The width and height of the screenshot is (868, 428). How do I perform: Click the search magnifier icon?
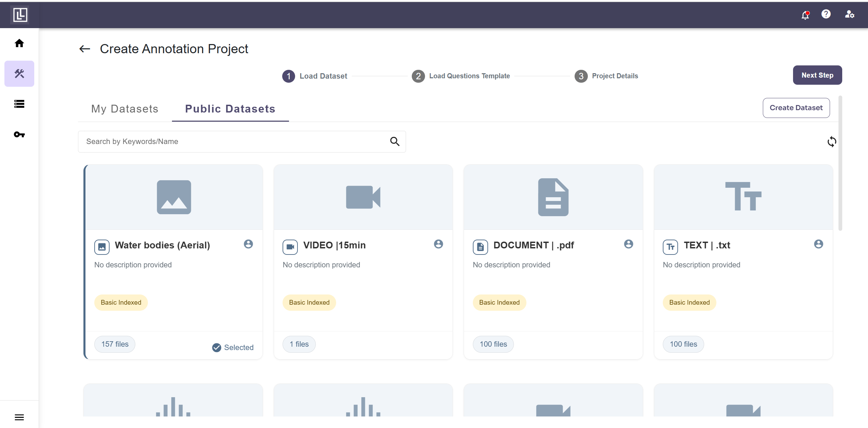[x=395, y=142]
